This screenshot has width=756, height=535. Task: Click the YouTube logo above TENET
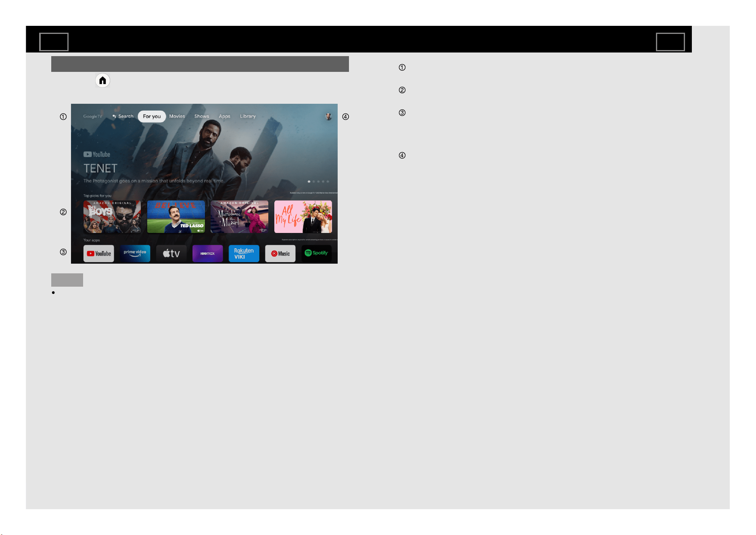tap(97, 154)
